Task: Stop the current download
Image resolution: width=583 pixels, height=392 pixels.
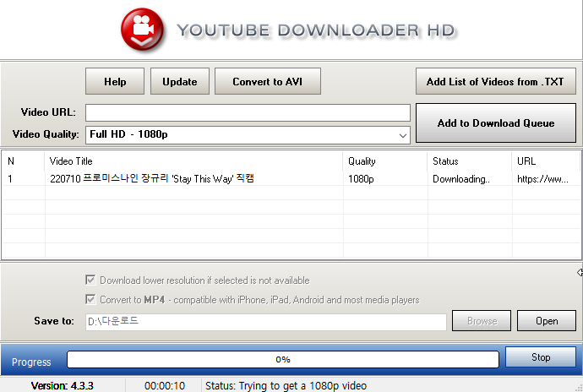Action: pos(541,357)
